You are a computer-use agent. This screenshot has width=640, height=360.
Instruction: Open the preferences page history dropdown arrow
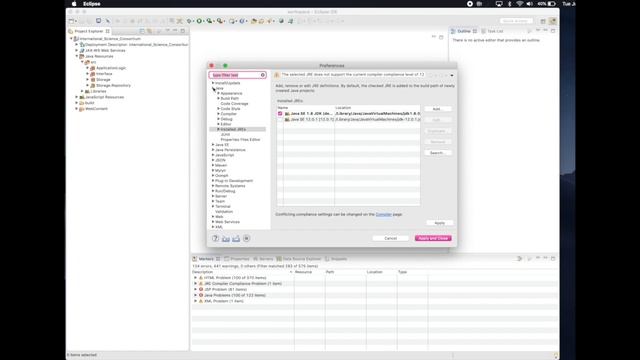click(451, 75)
